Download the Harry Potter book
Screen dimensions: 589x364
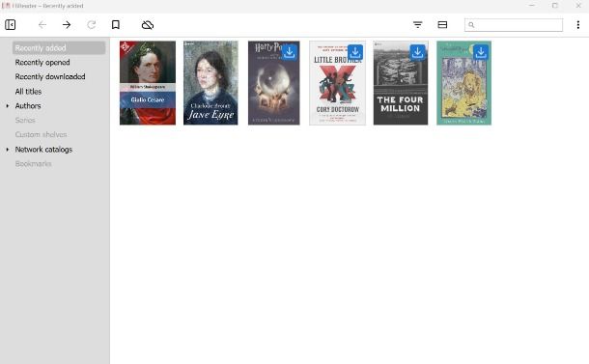click(290, 52)
